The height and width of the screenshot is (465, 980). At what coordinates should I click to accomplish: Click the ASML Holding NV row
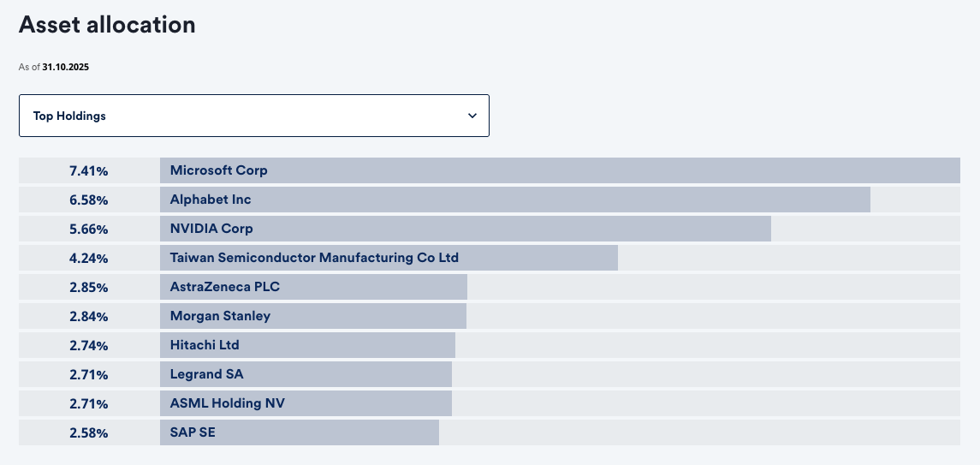pyautogui.click(x=306, y=403)
